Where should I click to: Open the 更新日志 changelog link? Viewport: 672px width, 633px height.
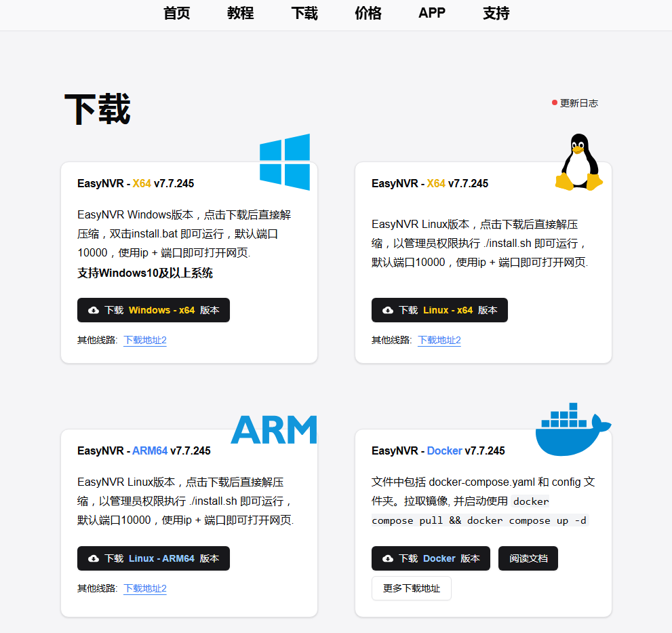[579, 103]
